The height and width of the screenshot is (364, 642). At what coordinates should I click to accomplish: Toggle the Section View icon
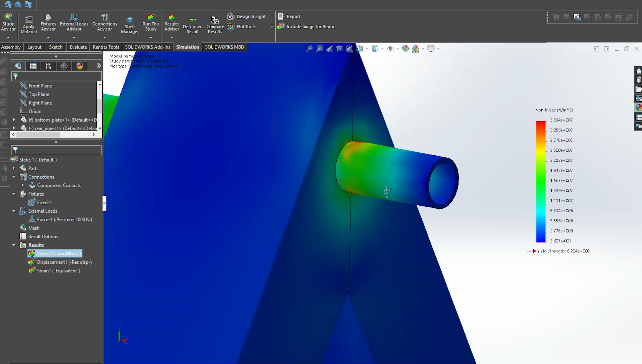click(x=339, y=49)
